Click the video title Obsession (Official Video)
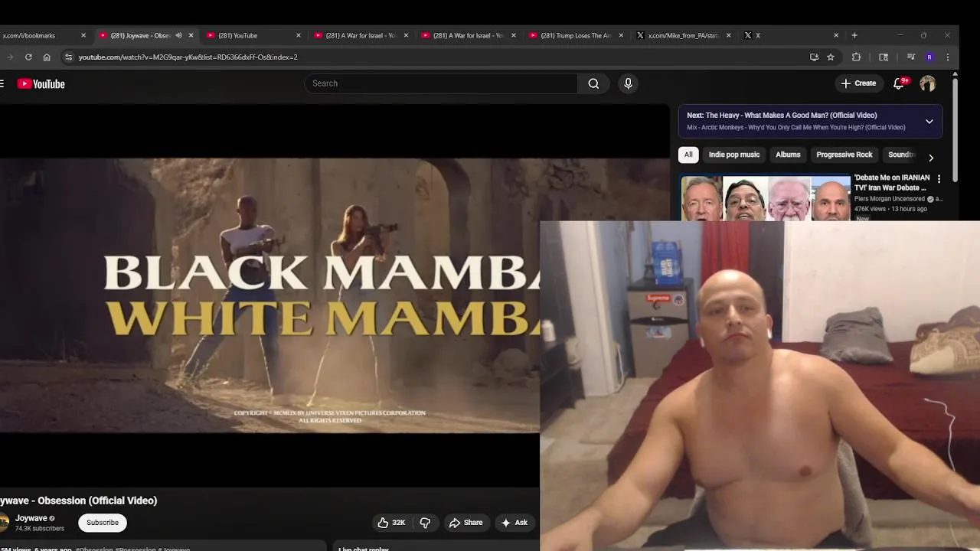This screenshot has width=980, height=551. point(78,500)
